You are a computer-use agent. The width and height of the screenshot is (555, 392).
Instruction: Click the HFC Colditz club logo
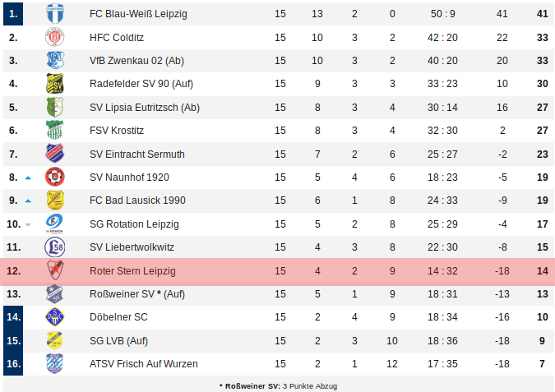[54, 37]
